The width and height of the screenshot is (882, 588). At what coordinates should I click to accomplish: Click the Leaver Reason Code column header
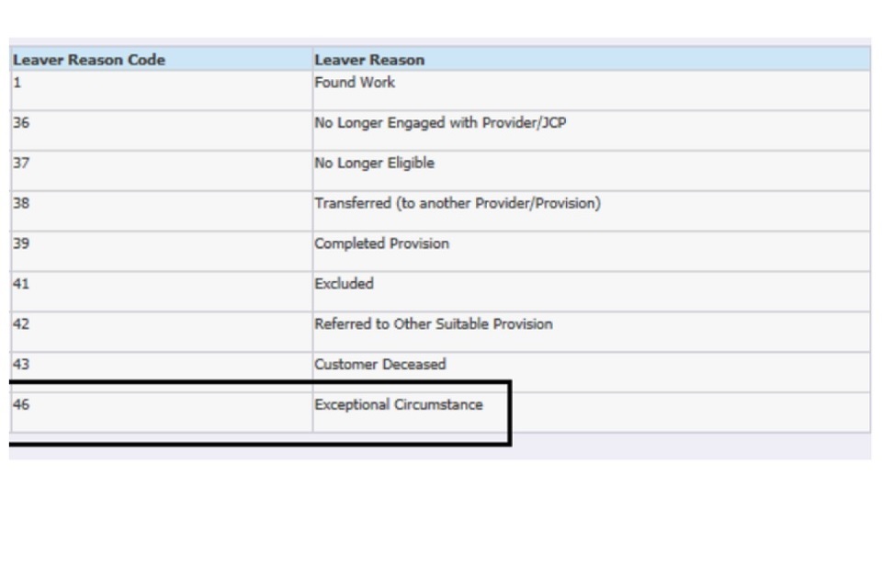[x=89, y=60]
